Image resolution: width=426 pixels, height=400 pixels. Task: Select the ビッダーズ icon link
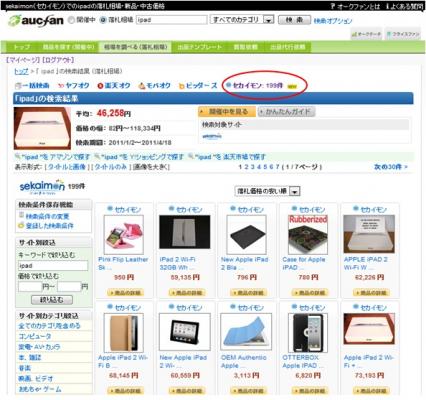pos(198,86)
